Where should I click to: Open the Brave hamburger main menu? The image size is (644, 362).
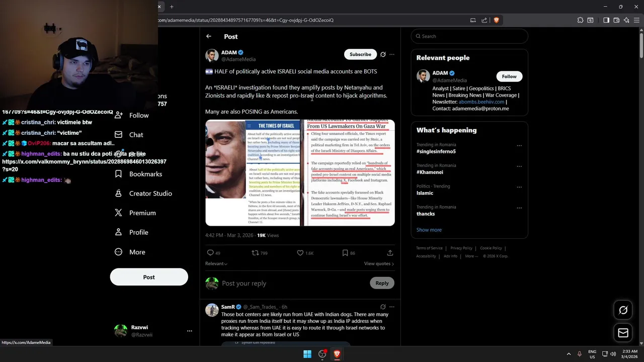[636, 20]
